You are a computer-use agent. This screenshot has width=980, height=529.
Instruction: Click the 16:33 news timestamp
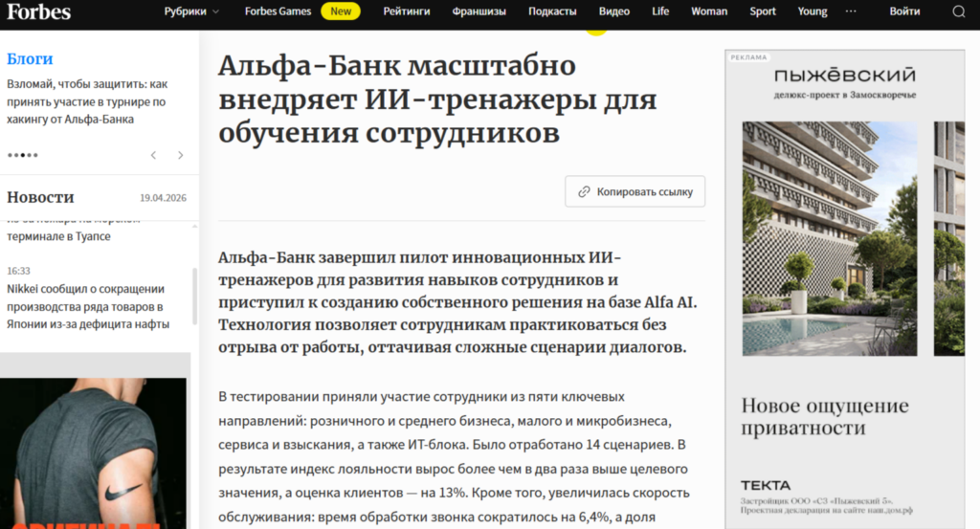tap(18, 271)
